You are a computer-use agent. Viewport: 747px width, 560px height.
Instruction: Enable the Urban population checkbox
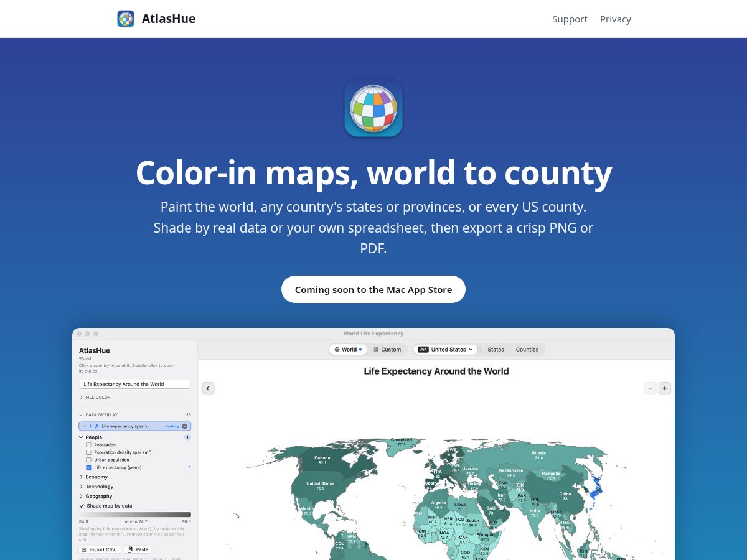point(88,460)
